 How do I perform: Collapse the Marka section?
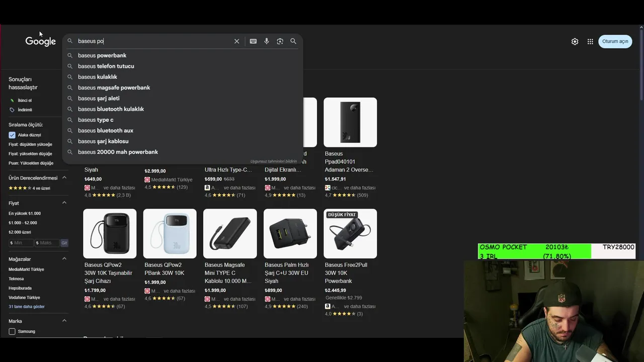[64, 320]
